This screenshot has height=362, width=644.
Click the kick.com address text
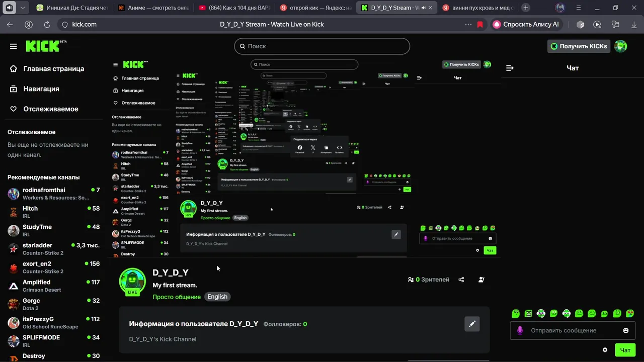tap(84, 24)
